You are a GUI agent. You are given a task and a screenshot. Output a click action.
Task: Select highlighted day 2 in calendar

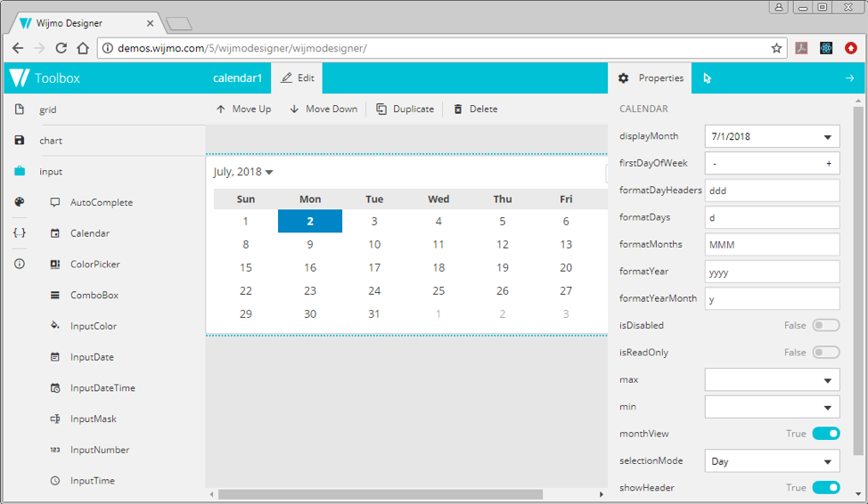(310, 222)
